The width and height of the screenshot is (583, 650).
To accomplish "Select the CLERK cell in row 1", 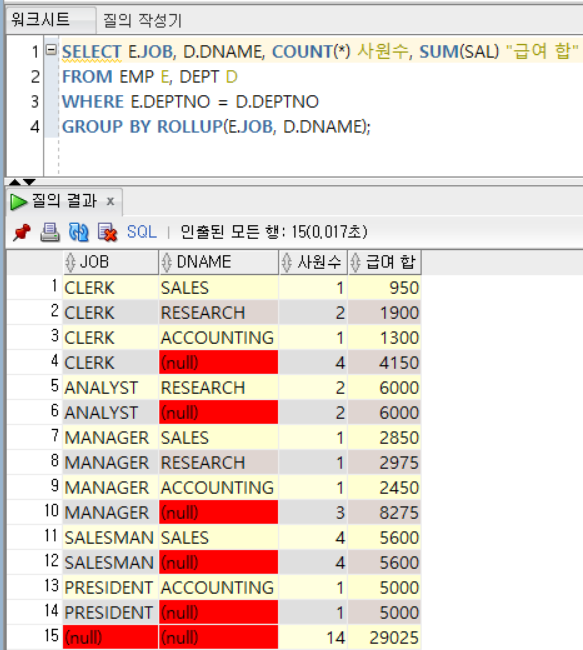I will (x=111, y=288).
